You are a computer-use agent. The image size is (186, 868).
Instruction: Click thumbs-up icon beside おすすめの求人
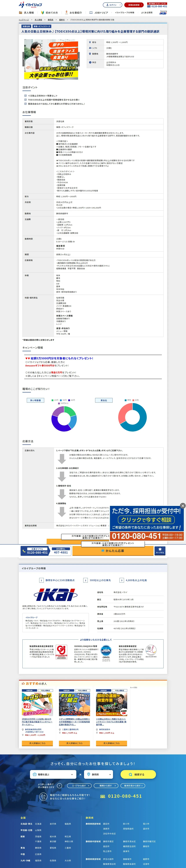click(x=23, y=684)
